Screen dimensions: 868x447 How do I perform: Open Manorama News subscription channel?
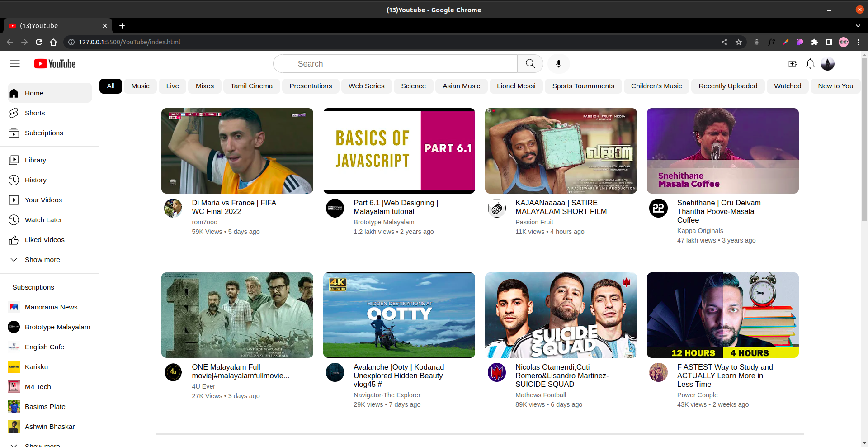point(51,307)
